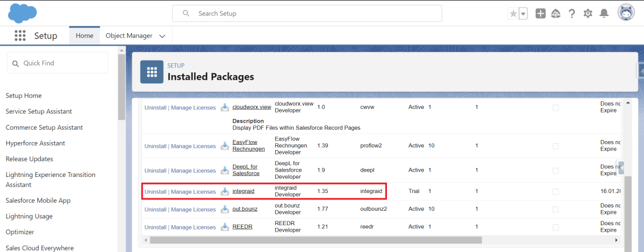
Task: Click Manage Licenses for cloudworx.view
Action: point(193,108)
